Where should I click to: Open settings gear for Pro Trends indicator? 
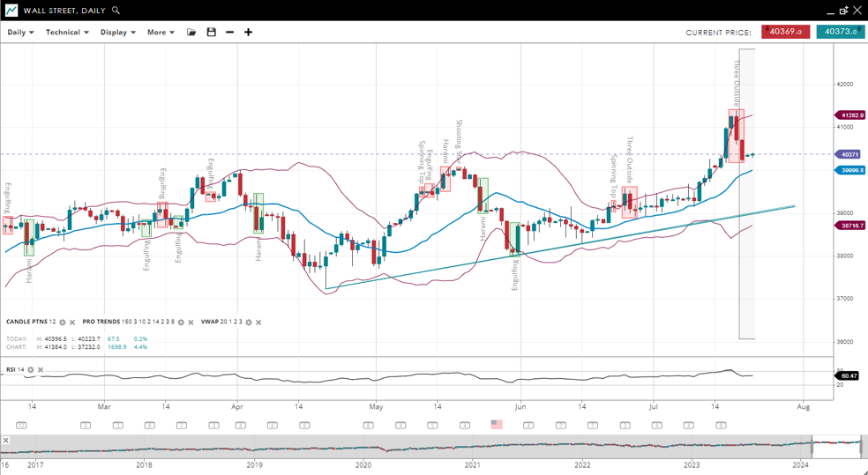coord(181,323)
